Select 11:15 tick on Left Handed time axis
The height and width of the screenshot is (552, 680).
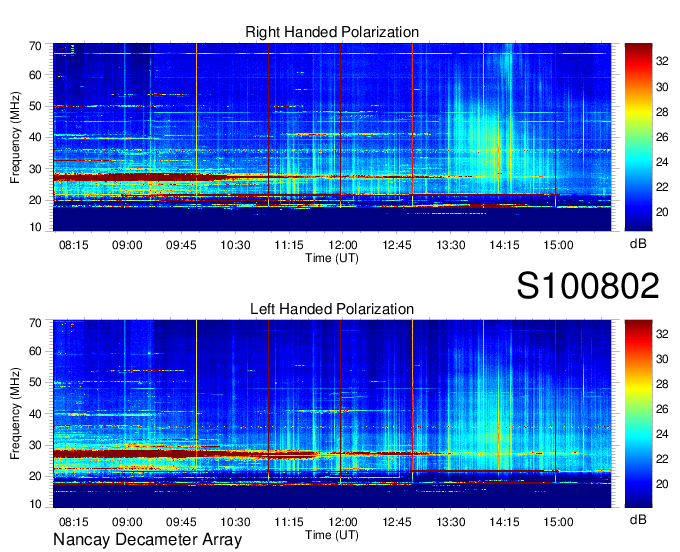(x=289, y=522)
